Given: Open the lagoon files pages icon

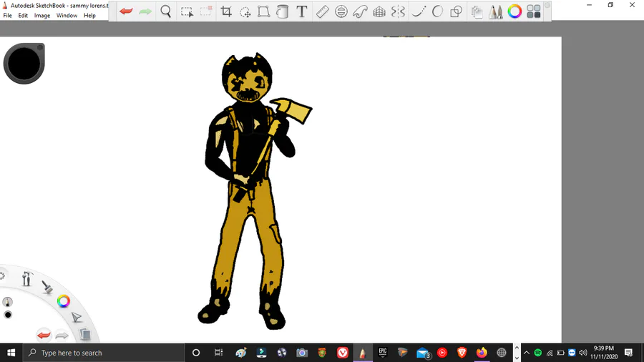Looking at the screenshot, I should (85, 334).
